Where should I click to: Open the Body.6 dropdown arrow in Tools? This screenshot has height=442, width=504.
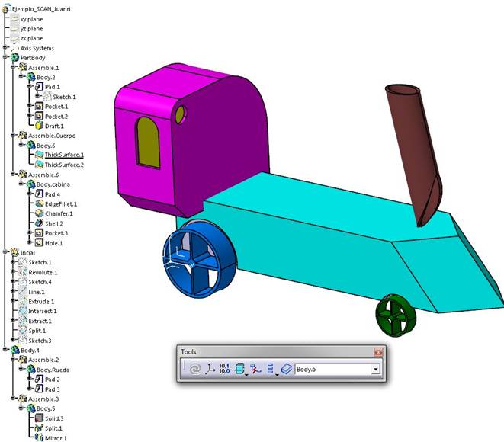point(375,369)
